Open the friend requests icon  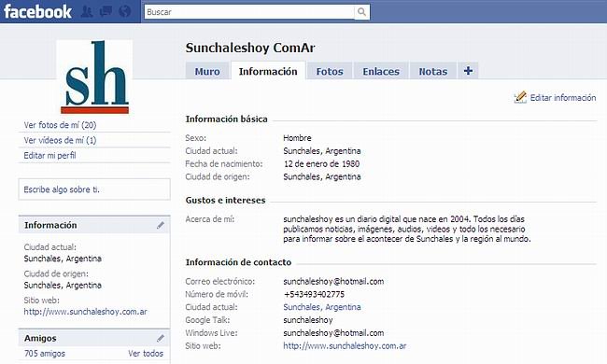(87, 11)
